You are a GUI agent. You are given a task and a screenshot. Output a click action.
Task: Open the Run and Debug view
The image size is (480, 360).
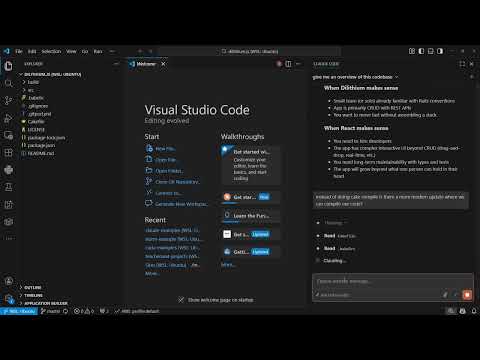tap(9, 118)
